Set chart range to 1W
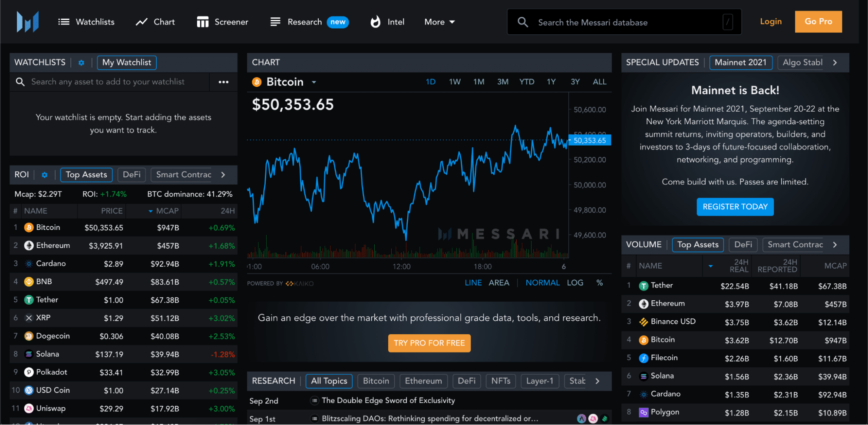Viewport: 868px width, 425px height. tap(455, 82)
